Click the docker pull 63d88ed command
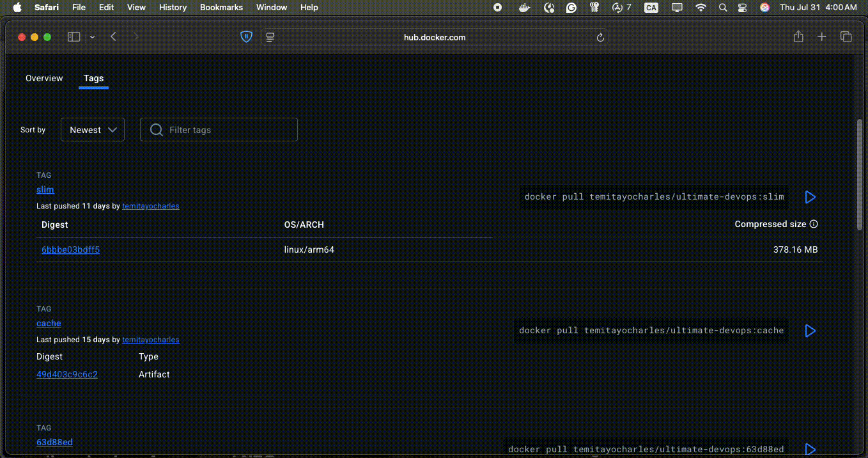Image resolution: width=868 pixels, height=458 pixels. (646, 449)
